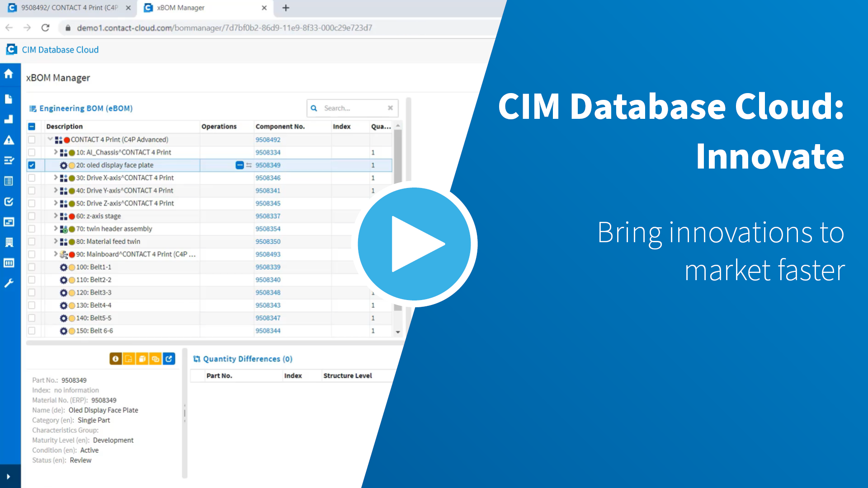Viewport: 868px width, 488px height.
Task: Open the stairs-shaped sidebar icon
Action: [x=9, y=119]
